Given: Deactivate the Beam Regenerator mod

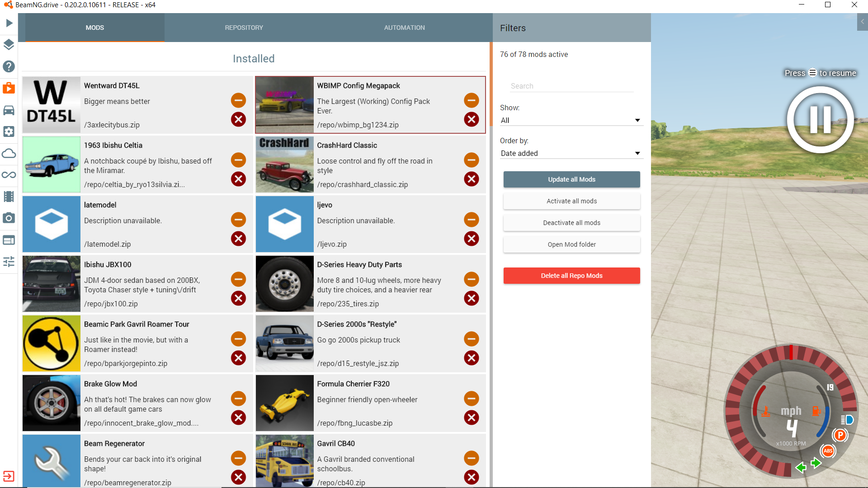Looking at the screenshot, I should click(x=238, y=458).
